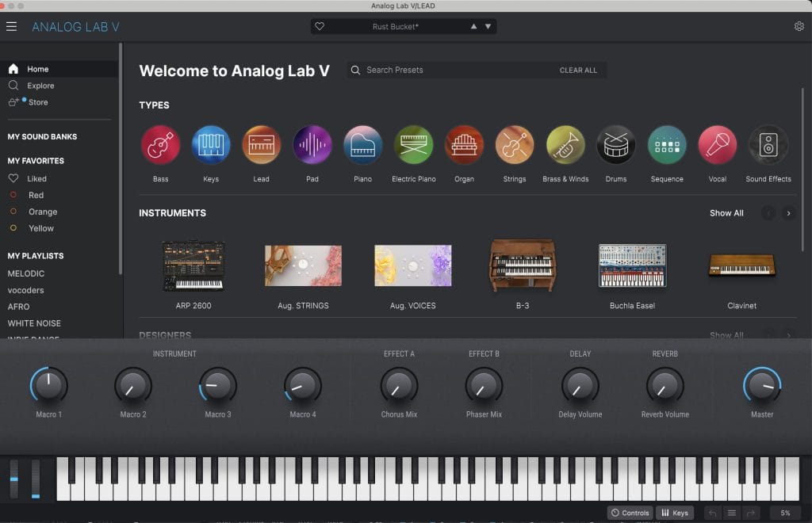Select the Sound Effects type icon

768,145
